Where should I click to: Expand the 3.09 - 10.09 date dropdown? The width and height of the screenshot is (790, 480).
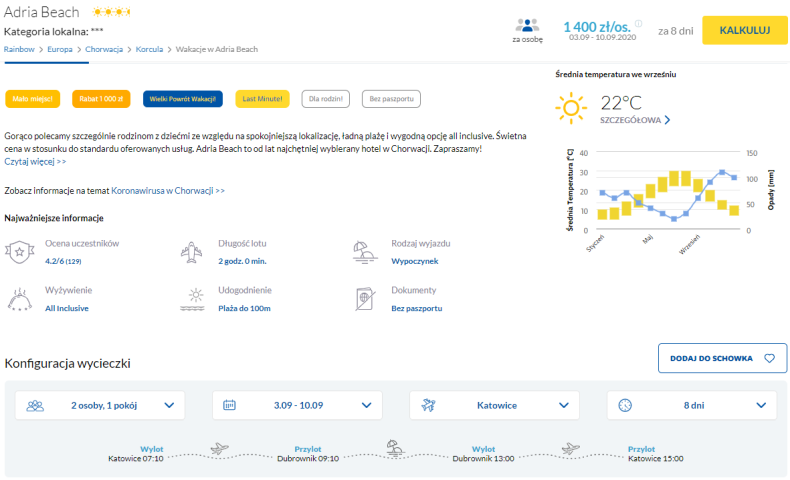pyautogui.click(x=297, y=405)
